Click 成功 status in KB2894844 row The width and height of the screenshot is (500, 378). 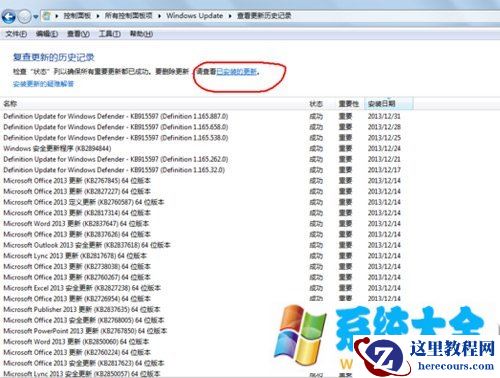click(316, 148)
